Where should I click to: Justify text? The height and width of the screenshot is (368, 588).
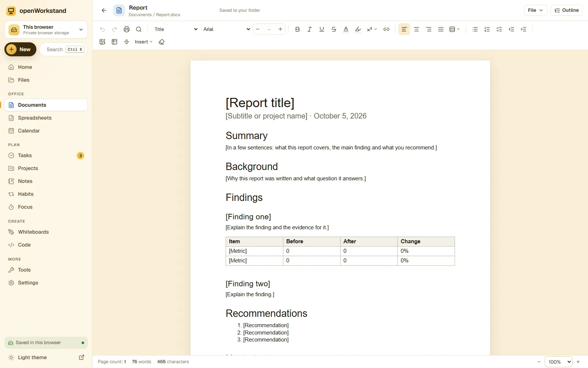coord(441,29)
